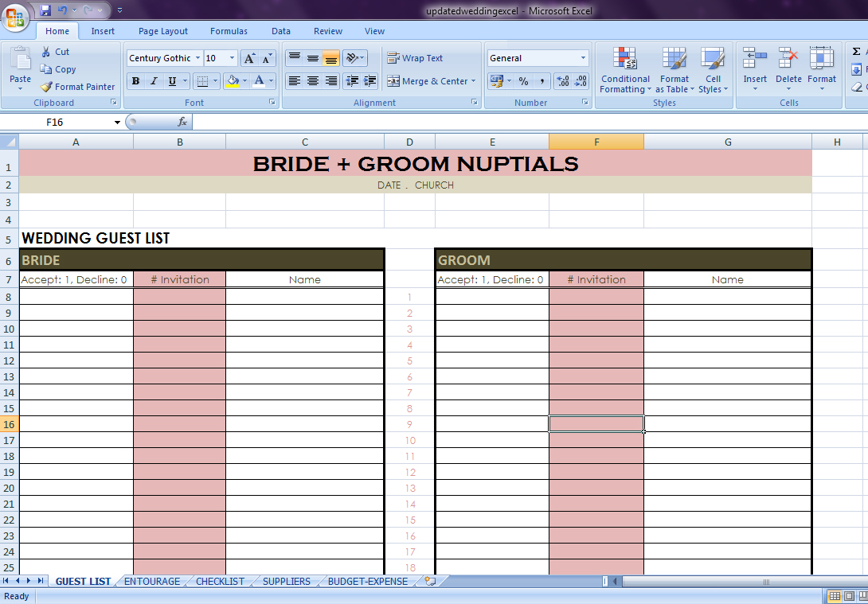Launch the Font dialog box
868x604 pixels.
point(272,103)
